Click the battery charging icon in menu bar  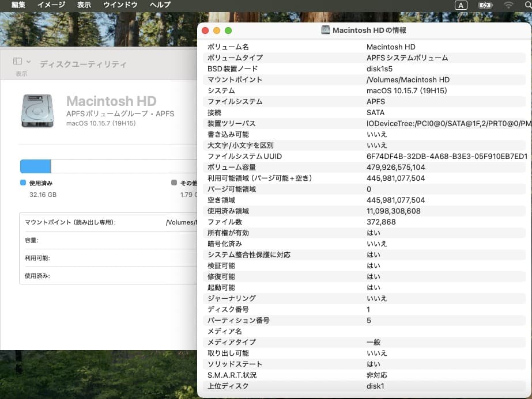tap(485, 5)
